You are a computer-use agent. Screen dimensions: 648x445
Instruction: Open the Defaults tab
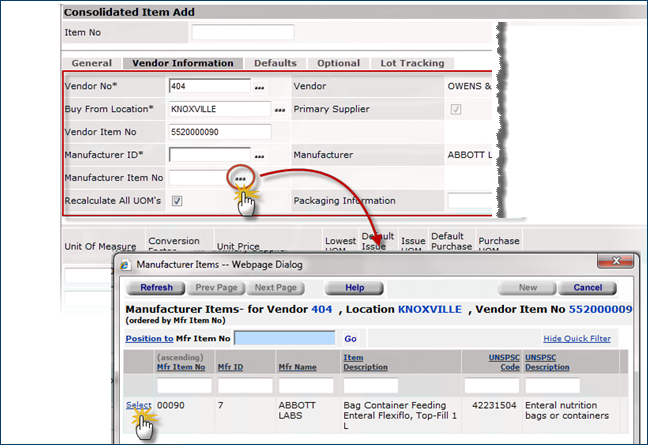[274, 63]
